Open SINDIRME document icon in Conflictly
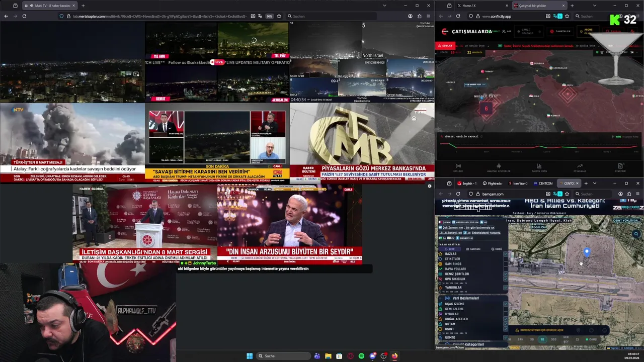Image resolution: width=644 pixels, height=362 pixels. coord(620,166)
